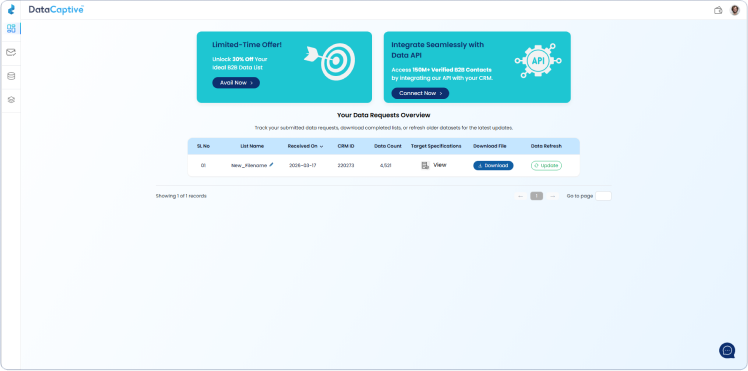
Task: Click the 2026-03-17 received date cell
Action: coord(303,165)
